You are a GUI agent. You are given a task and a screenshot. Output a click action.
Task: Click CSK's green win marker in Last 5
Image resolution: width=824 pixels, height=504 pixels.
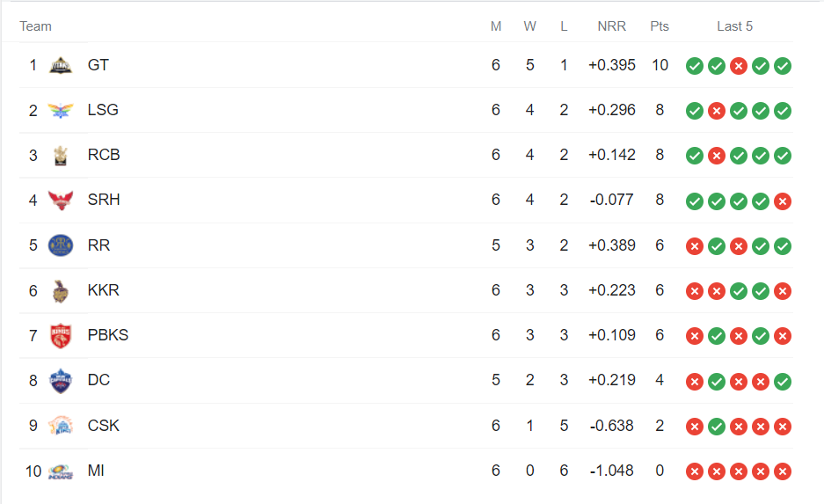point(716,427)
